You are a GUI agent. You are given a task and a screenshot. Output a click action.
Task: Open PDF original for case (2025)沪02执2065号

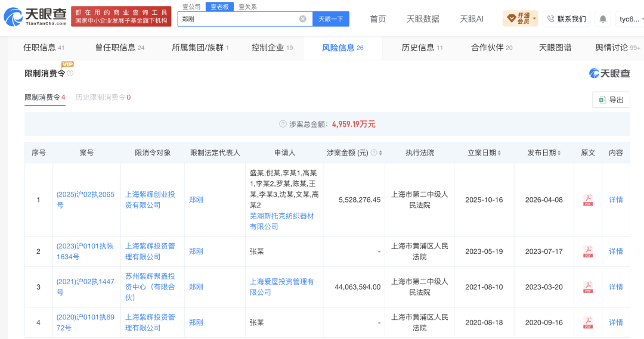pyautogui.click(x=588, y=200)
